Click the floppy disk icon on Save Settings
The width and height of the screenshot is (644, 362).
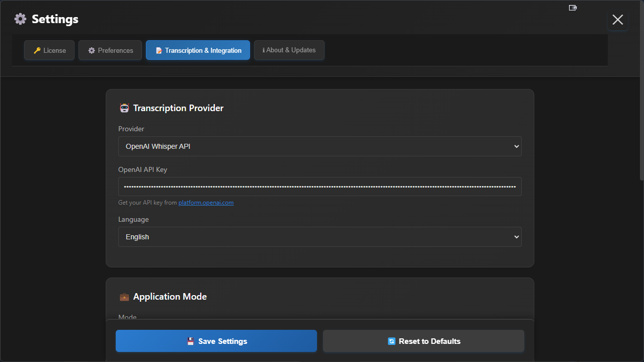coord(191,341)
